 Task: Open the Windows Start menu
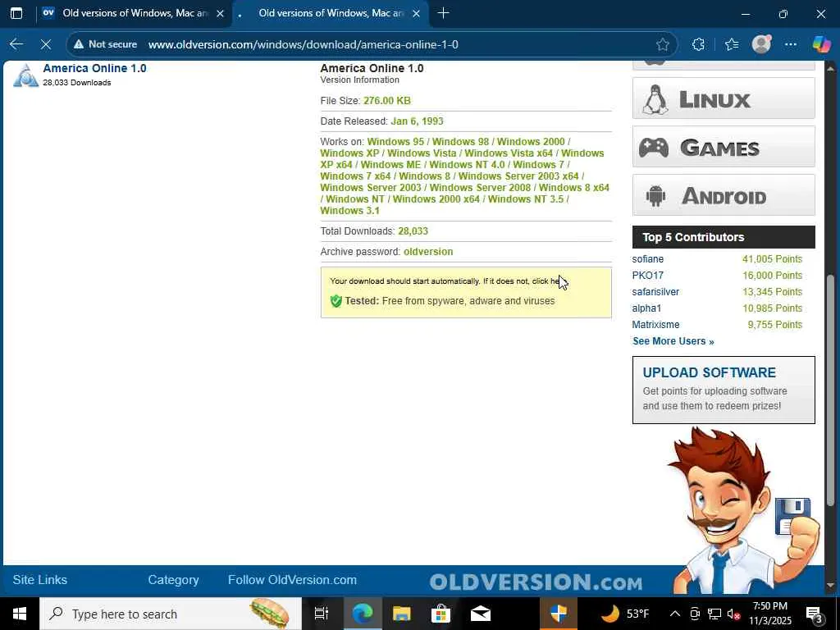20,614
